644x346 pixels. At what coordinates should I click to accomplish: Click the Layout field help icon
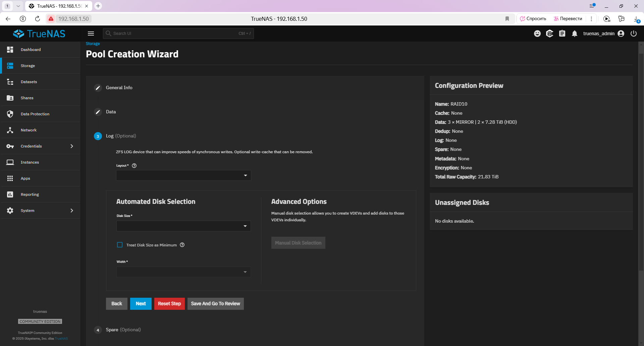134,166
